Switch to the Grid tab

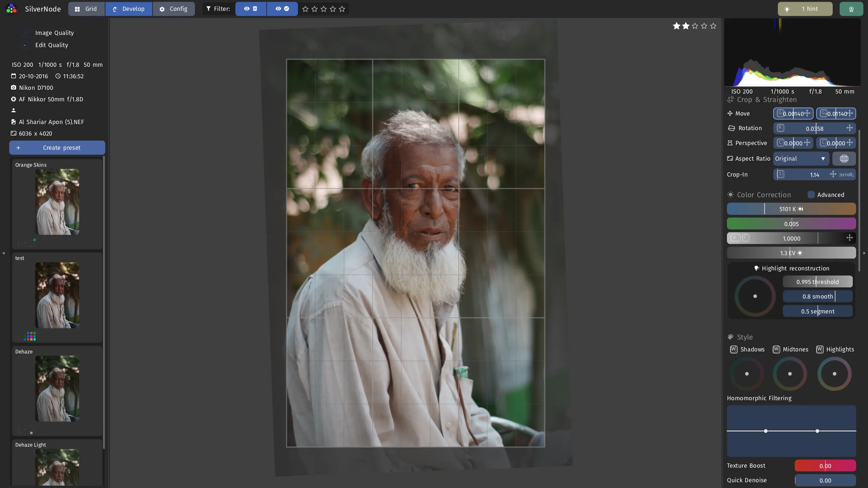[86, 9]
